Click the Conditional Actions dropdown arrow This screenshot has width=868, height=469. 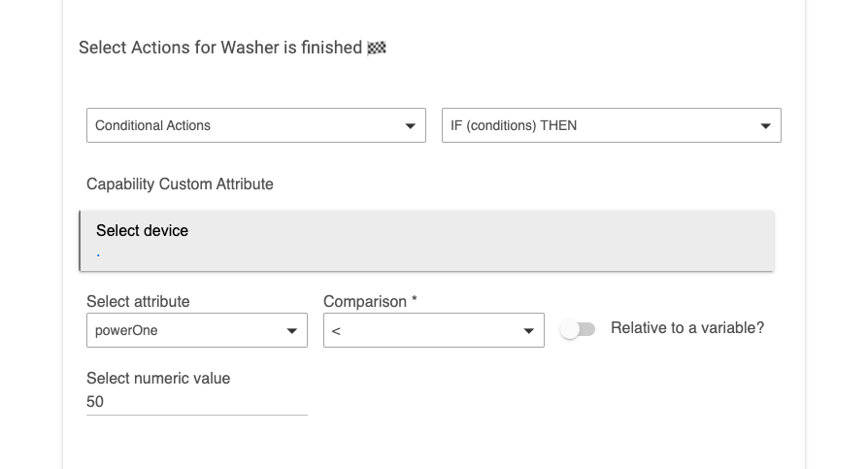click(x=410, y=126)
